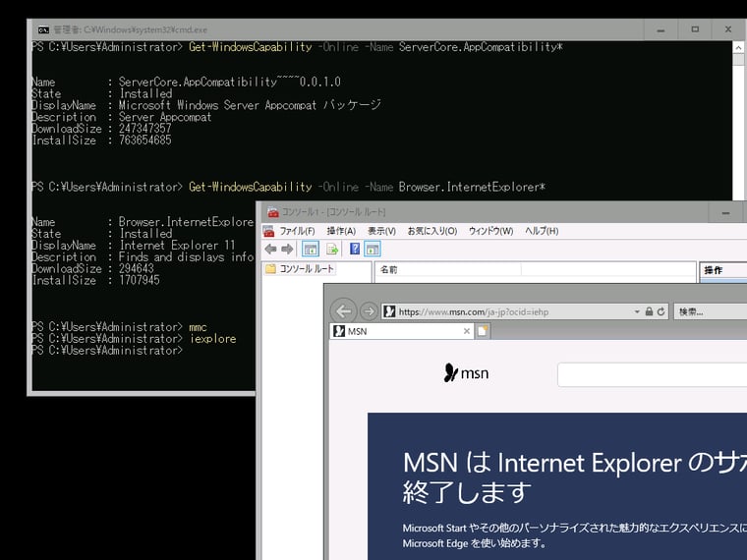Go forward in Internet Explorer
The height and width of the screenshot is (560, 747).
click(x=369, y=311)
